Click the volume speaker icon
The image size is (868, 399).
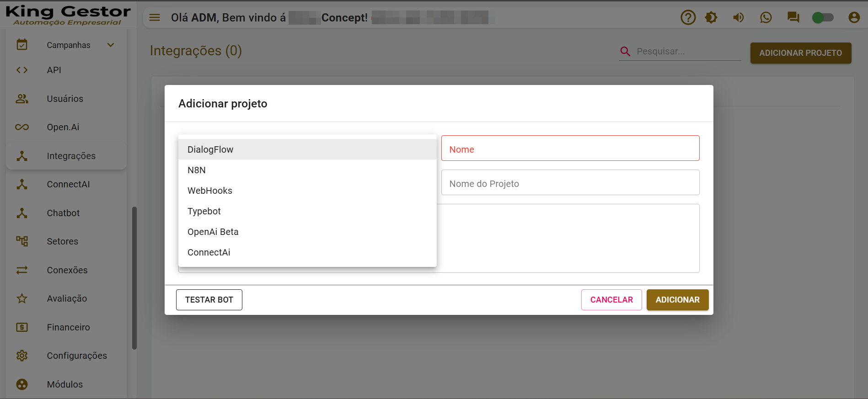739,18
